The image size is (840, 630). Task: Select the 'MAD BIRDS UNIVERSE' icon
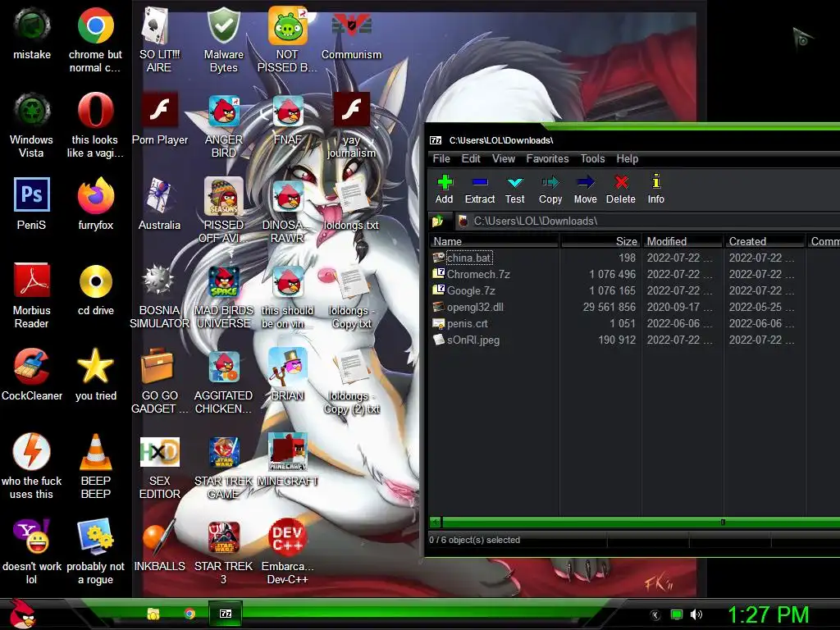(223, 295)
